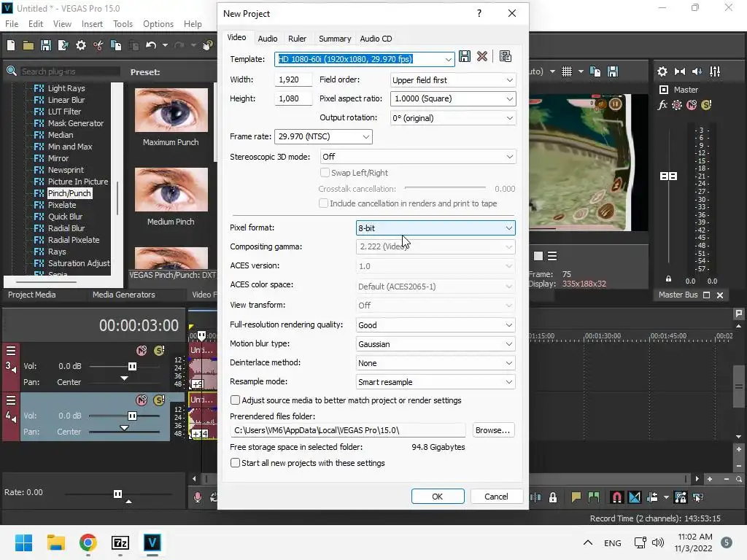The image size is (747, 560).
Task: Open Master bus audio properties gear
Action: 662,71
